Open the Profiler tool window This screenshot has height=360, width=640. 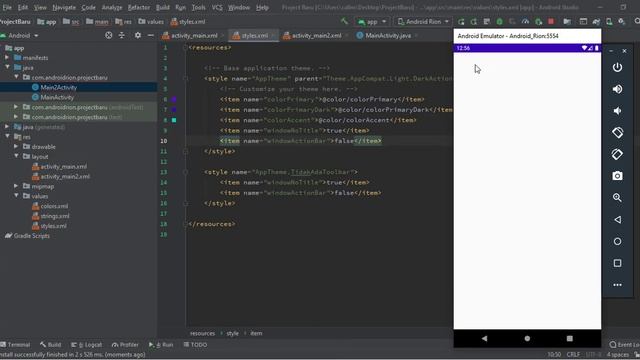(x=125, y=345)
